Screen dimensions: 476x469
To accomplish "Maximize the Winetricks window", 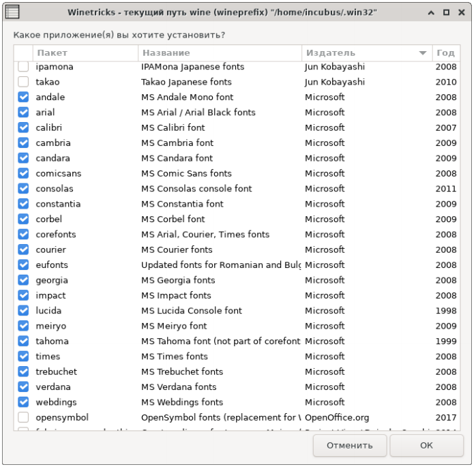I will (445, 12).
